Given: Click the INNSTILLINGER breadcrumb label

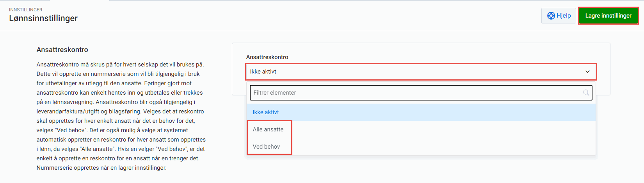Looking at the screenshot, I should (x=26, y=10).
